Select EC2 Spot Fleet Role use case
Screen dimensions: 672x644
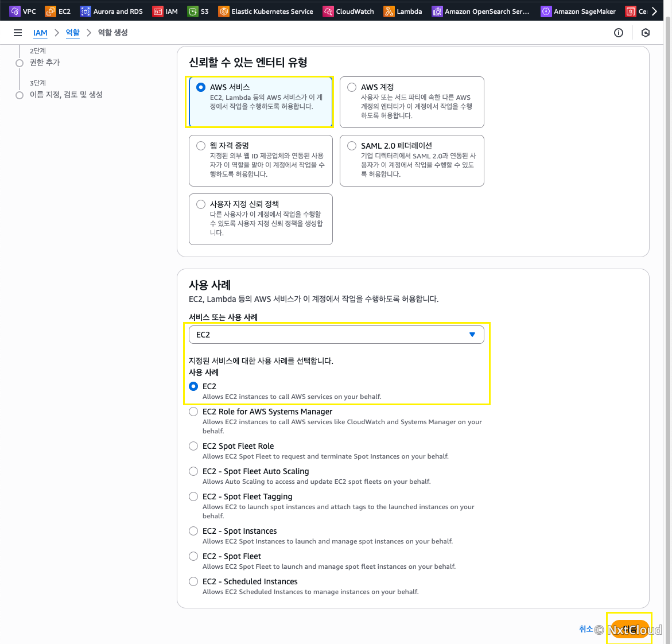coord(194,446)
